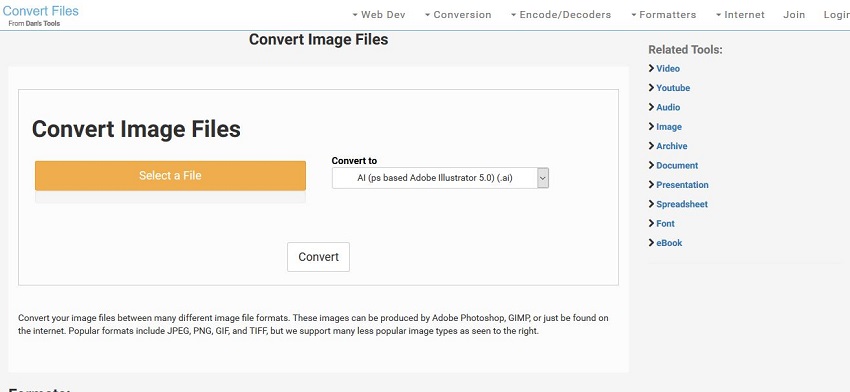Screen dimensions: 850x392
Task: Open the Internet menu
Action: click(740, 15)
